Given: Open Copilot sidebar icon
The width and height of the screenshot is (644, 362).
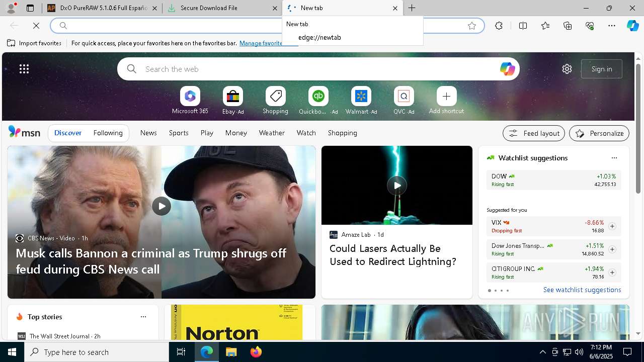Looking at the screenshot, I should pos(633,26).
